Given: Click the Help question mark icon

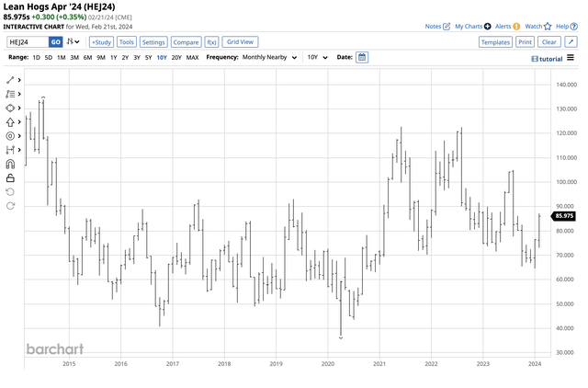Looking at the screenshot, I should coord(574,27).
